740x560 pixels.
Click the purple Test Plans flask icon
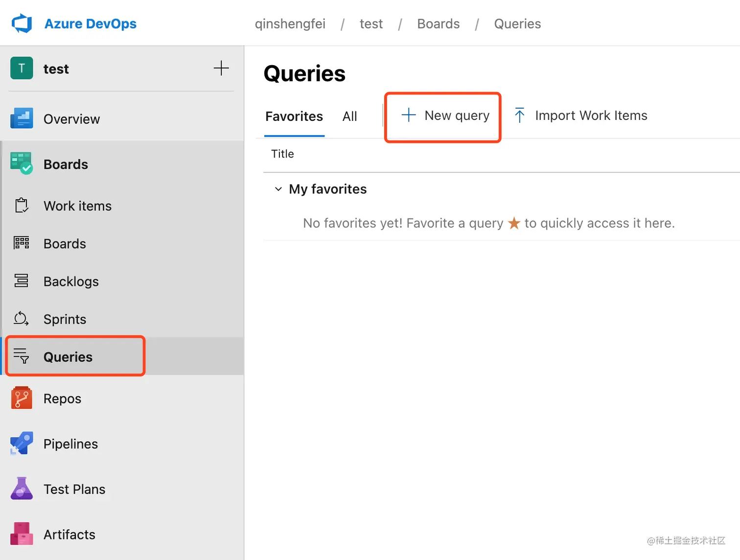tap(22, 489)
